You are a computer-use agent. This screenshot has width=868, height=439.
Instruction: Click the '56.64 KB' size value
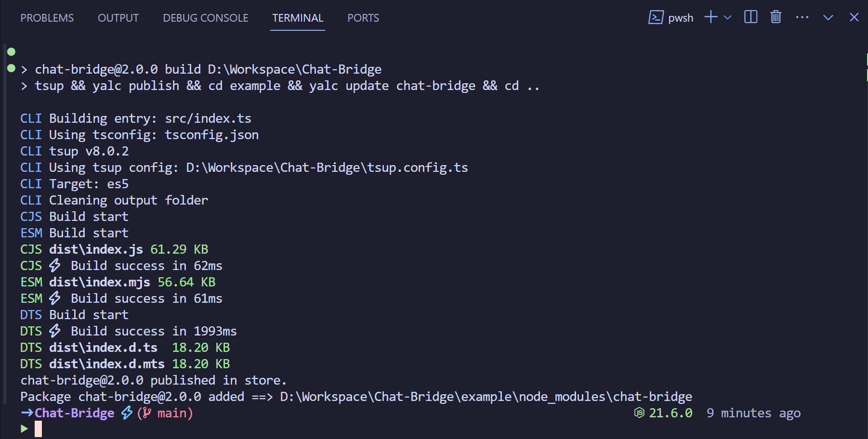pyautogui.click(x=186, y=282)
